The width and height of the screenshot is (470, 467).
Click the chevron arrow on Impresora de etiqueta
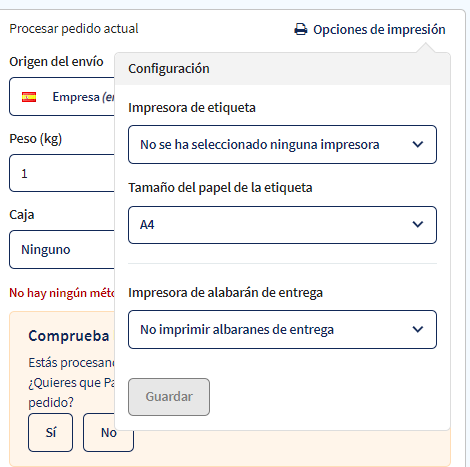pyautogui.click(x=418, y=144)
